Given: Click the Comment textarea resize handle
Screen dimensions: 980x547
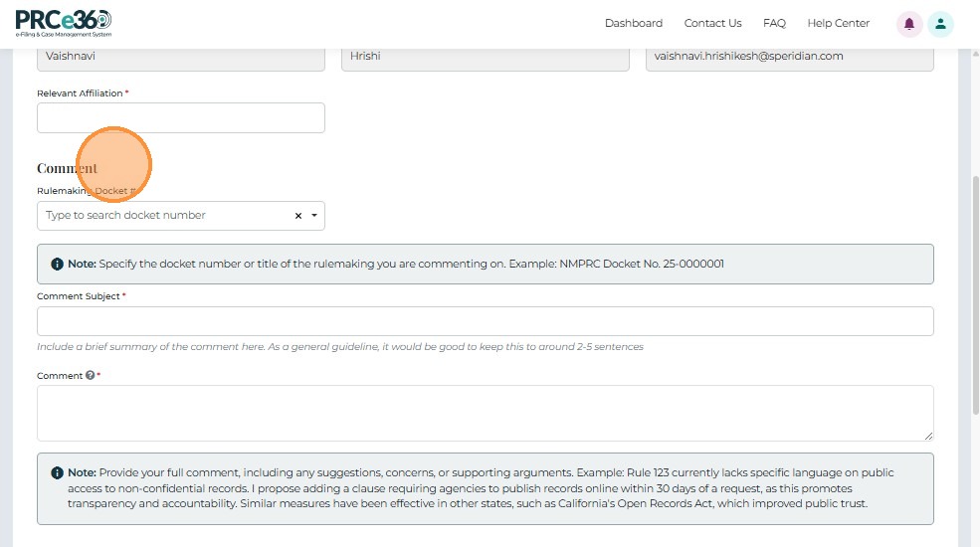Looking at the screenshot, I should 928,436.
